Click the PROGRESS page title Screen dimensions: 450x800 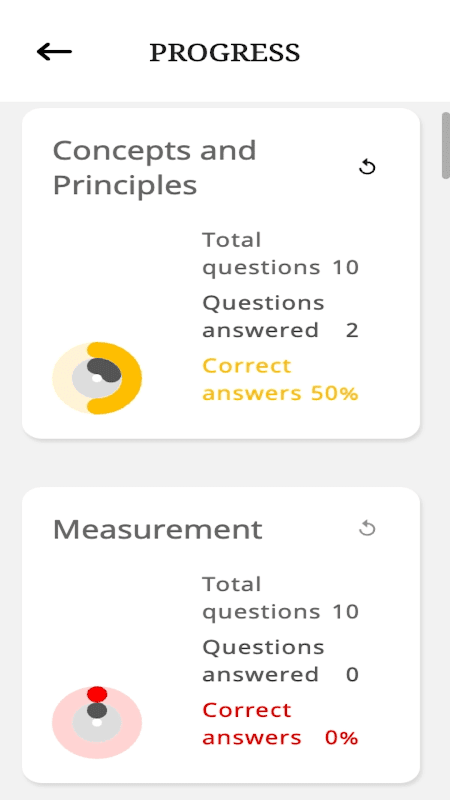click(224, 53)
